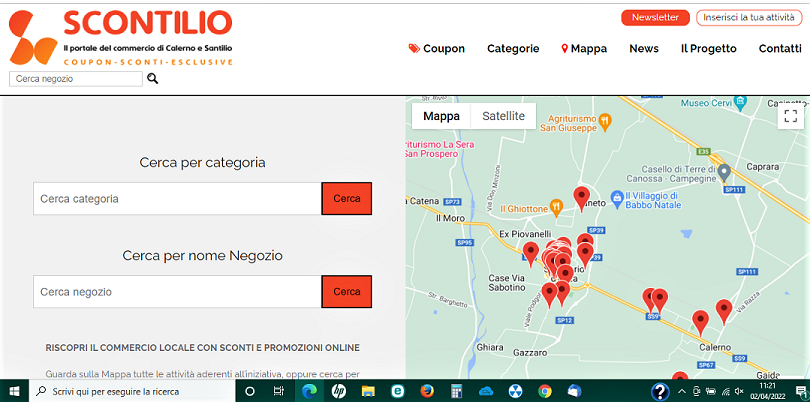The width and height of the screenshot is (810, 402).
Task: Select the red pin just above Calerno
Action: click(x=700, y=322)
